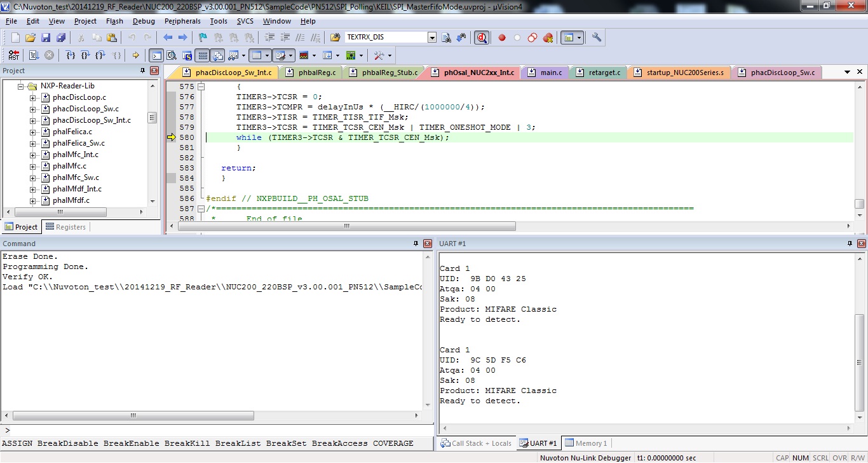Screen dimensions: 868x463
Task: Open the Peripherals menu
Action: (182, 21)
